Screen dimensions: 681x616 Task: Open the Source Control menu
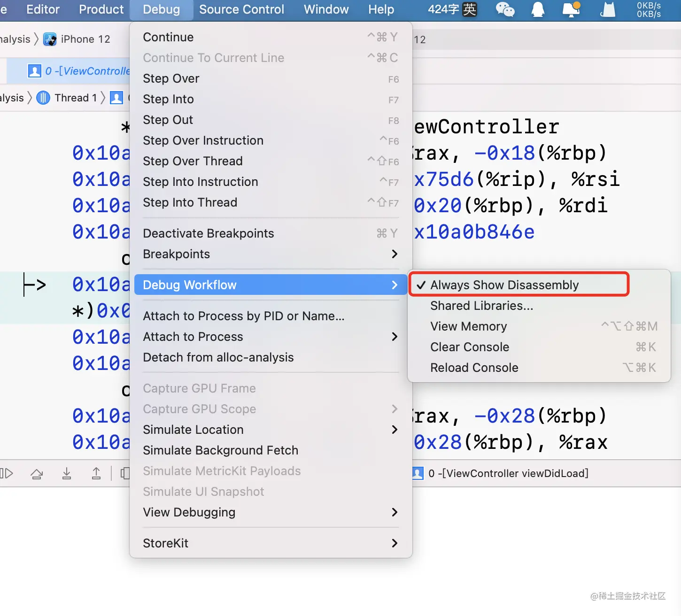(x=241, y=9)
